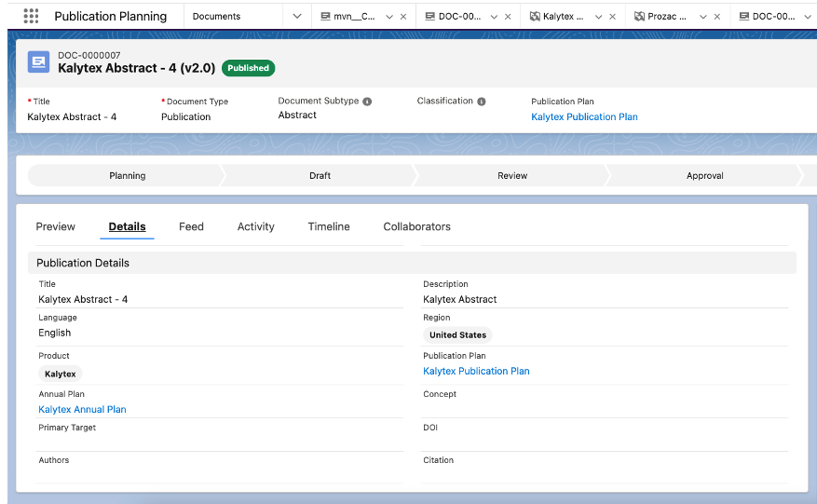The width and height of the screenshot is (817, 504).
Task: Open Kalytex Publication Plan link in header
Action: pyautogui.click(x=584, y=117)
